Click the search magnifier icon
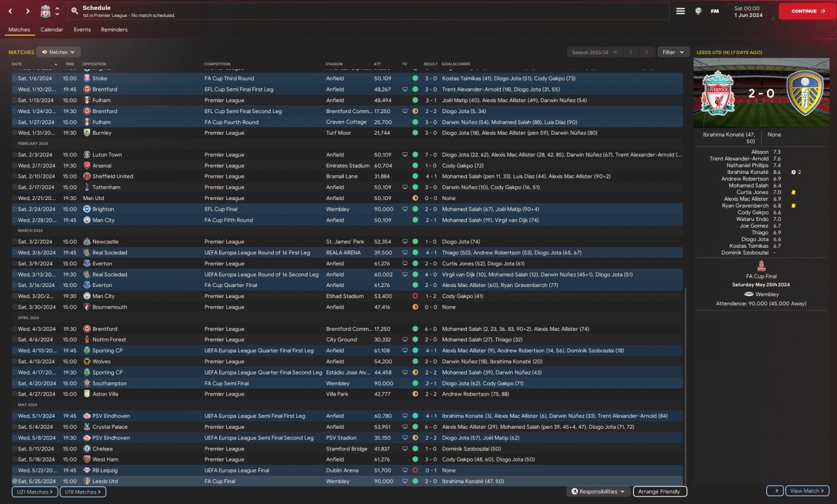This screenshot has height=504, width=837. (75, 11)
